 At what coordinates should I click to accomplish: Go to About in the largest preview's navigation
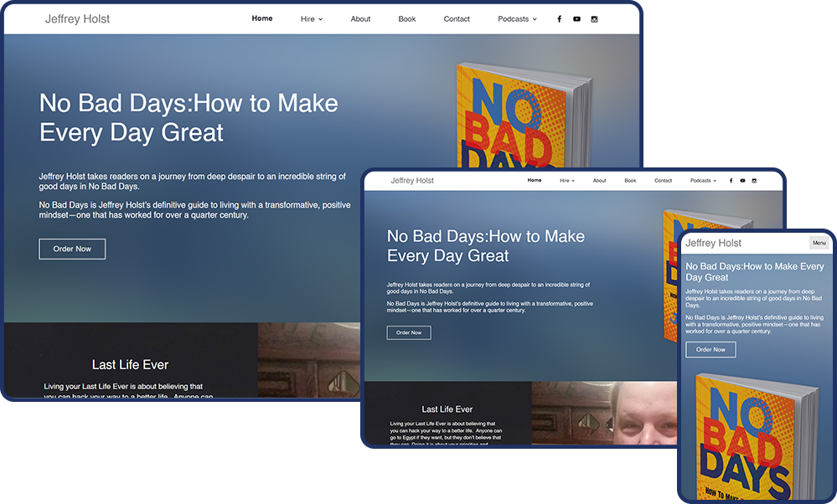tap(360, 19)
